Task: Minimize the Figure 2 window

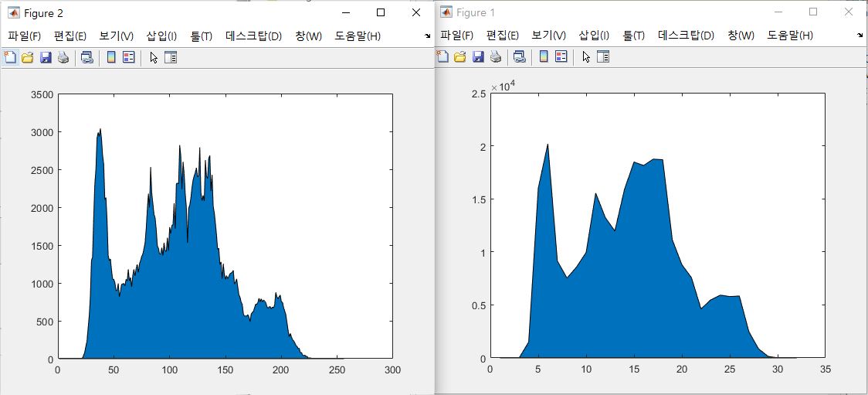Action: pyautogui.click(x=345, y=12)
